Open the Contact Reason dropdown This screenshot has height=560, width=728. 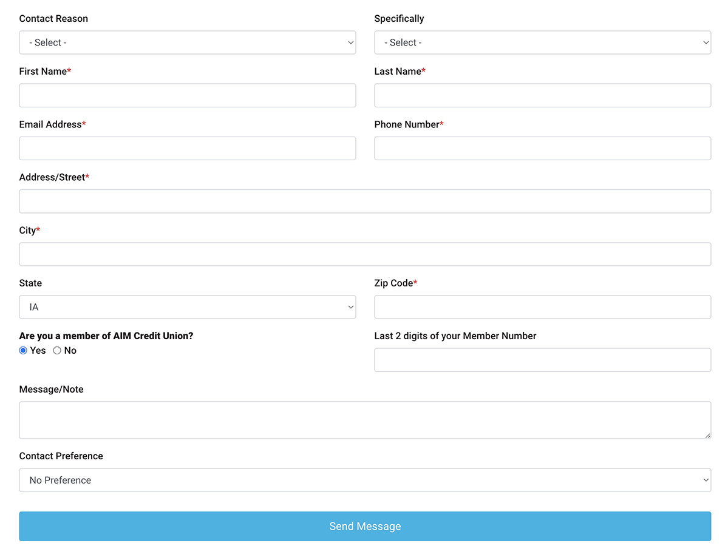pos(188,42)
